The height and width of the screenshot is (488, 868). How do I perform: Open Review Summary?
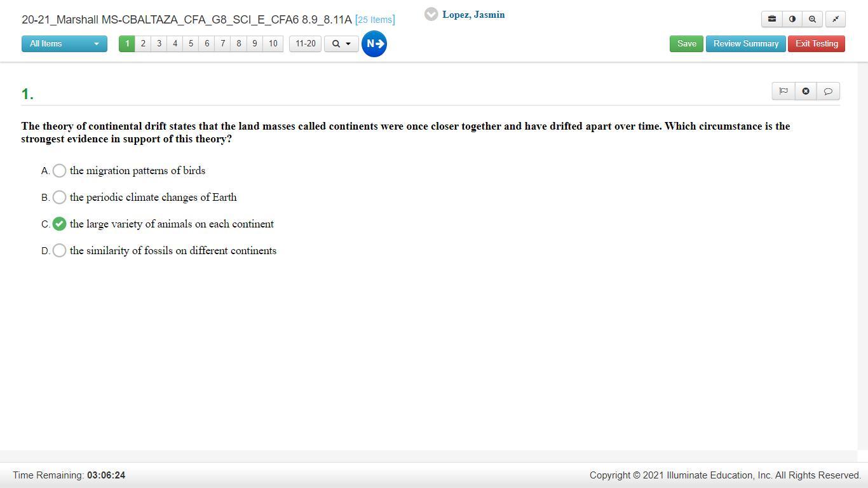coord(745,44)
